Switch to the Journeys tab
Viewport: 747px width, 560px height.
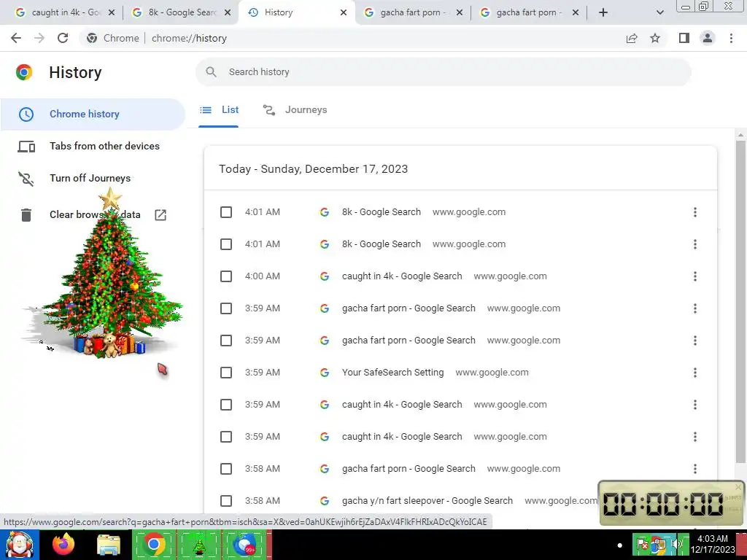295,110
